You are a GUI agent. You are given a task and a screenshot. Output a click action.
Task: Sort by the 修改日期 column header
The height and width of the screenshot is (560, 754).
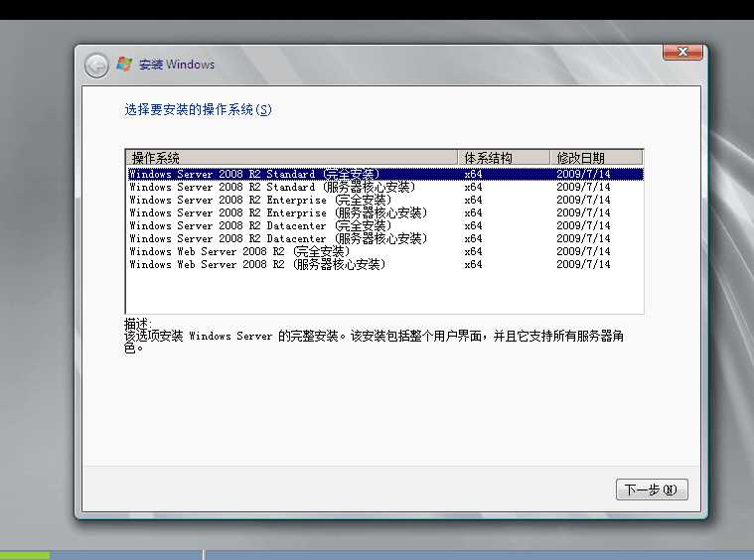pos(596,158)
